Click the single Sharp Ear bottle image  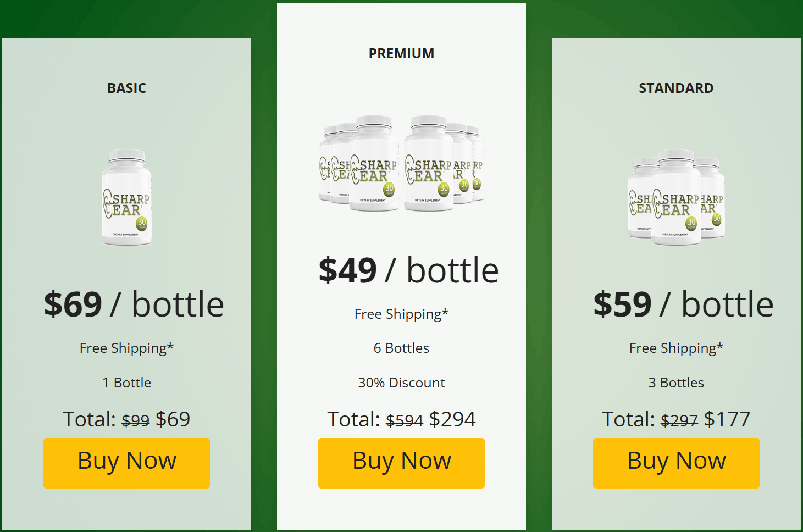(x=126, y=197)
